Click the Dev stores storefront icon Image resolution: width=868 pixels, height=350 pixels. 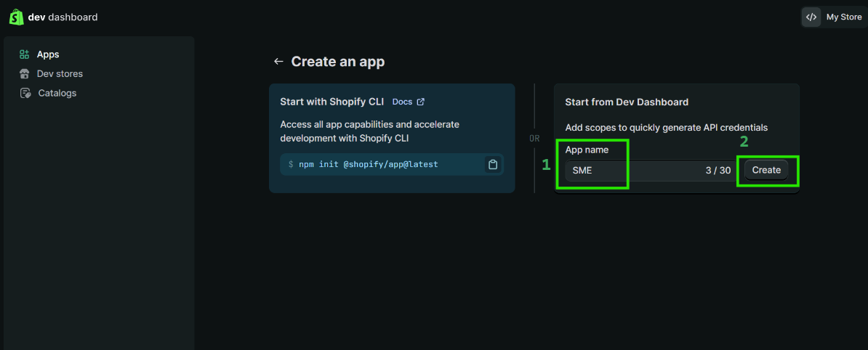pos(24,74)
